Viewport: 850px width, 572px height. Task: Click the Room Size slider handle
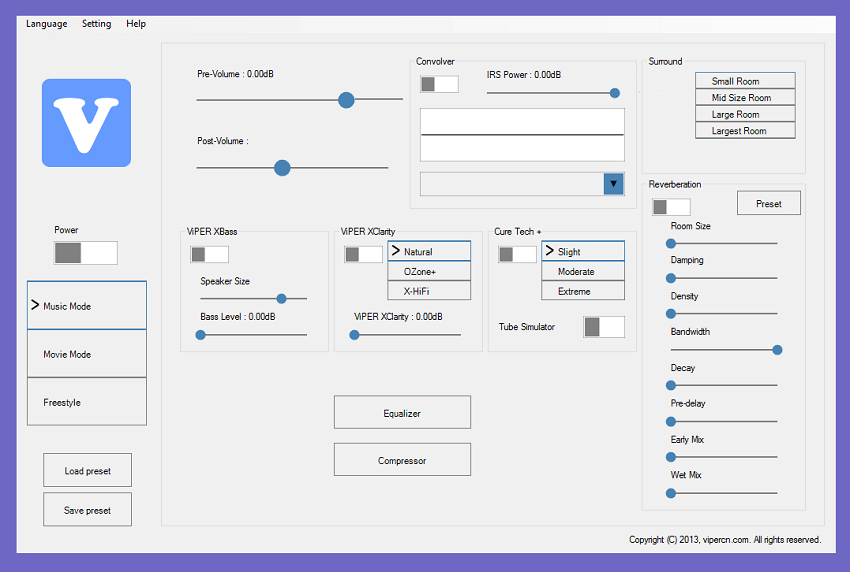671,243
